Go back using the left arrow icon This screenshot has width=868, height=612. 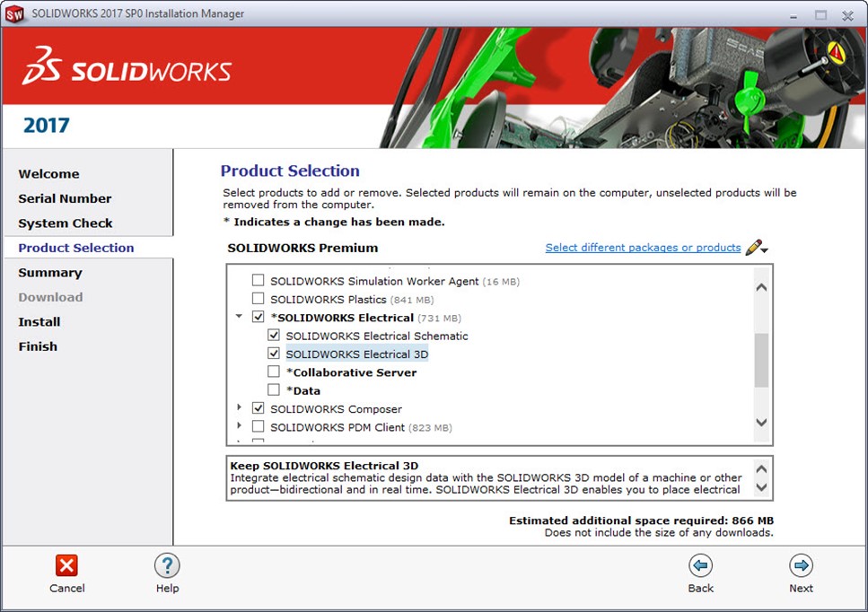click(x=700, y=564)
